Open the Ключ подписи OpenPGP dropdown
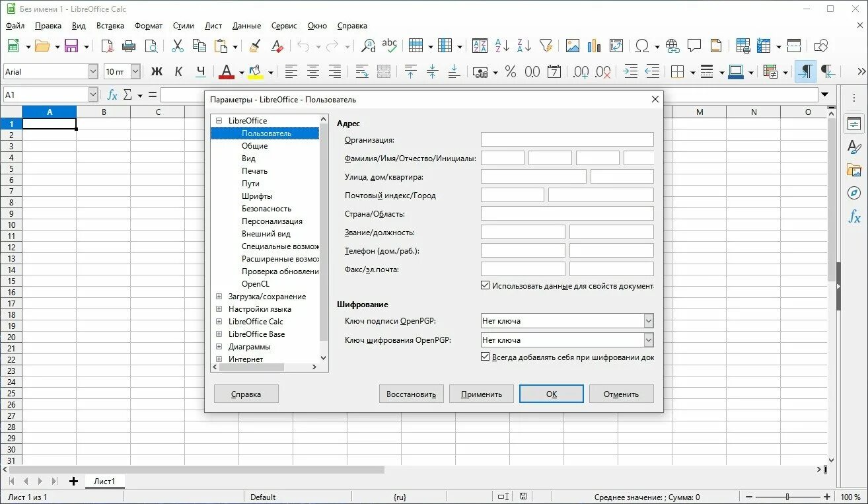The image size is (868, 504). (x=648, y=320)
